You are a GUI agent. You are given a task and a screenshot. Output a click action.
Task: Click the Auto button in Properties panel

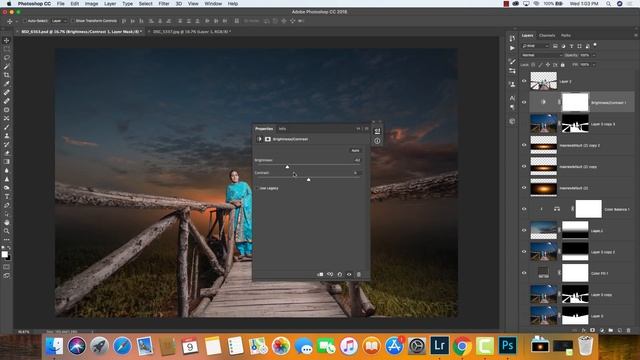(356, 150)
